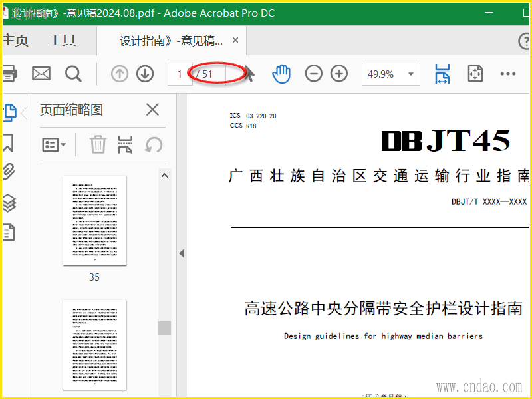Image resolution: width=532 pixels, height=399 pixels.
Task: Select the Hand pan tool
Action: [281, 74]
